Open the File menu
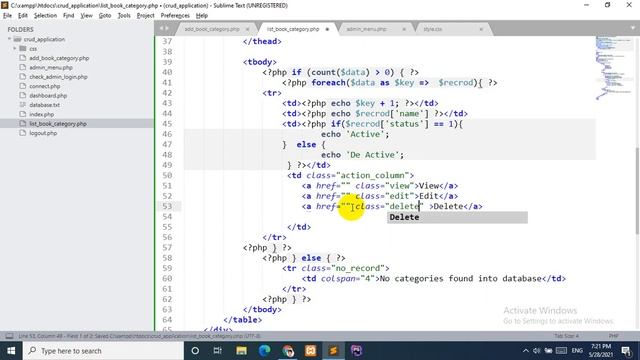Image resolution: width=640 pixels, height=360 pixels. tap(7, 16)
